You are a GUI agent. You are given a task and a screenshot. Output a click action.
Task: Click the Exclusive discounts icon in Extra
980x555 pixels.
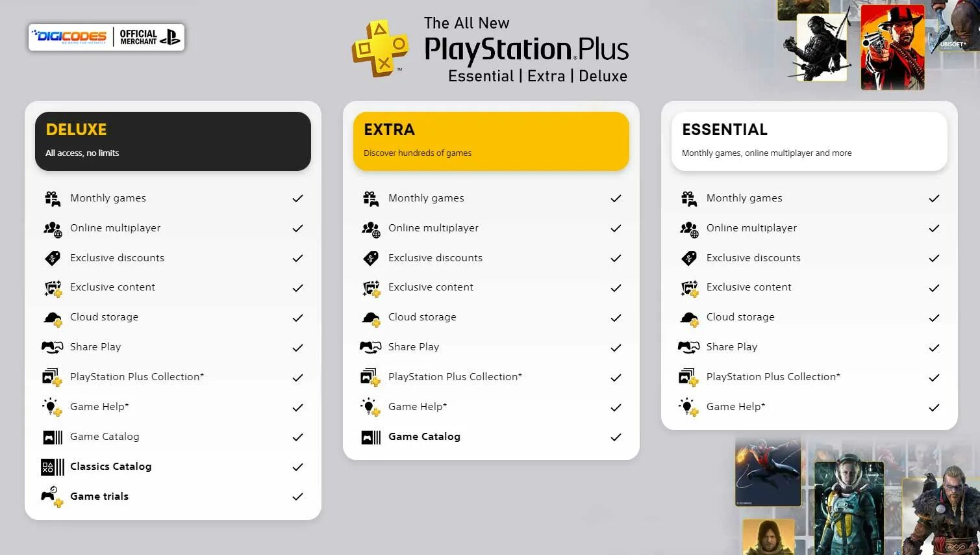[371, 258]
